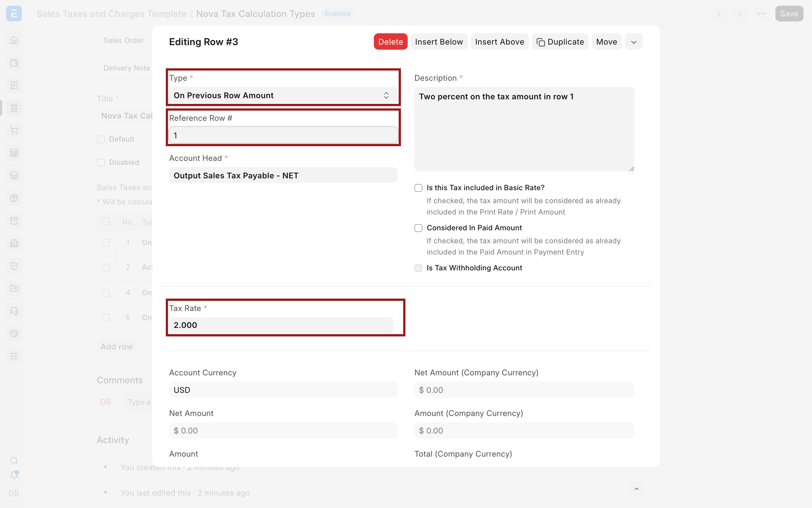Click Net Amount (Company Currency) field
Screen dimensions: 812x508
[x=524, y=390]
